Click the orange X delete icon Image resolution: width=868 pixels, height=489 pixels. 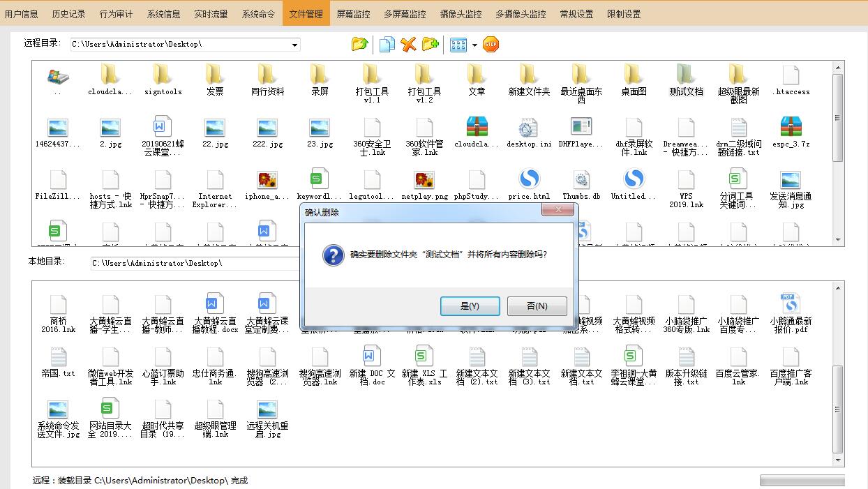tap(409, 45)
